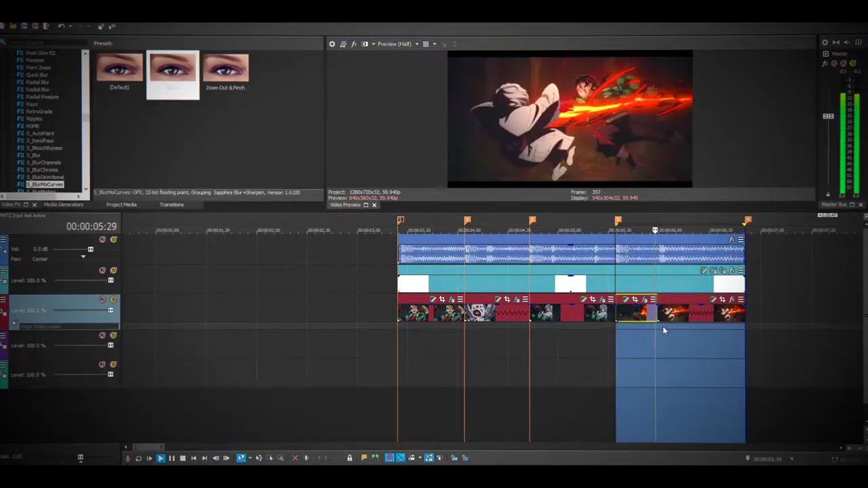The width and height of the screenshot is (868, 488).
Task: Switch to the Transitions tab
Action: [x=172, y=205]
